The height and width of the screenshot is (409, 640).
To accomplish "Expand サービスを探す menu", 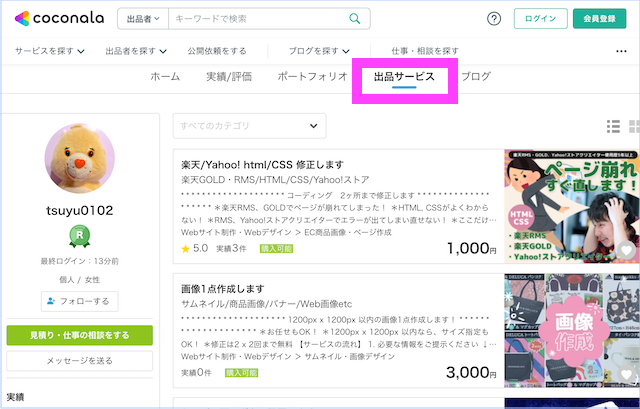I will click(x=50, y=51).
